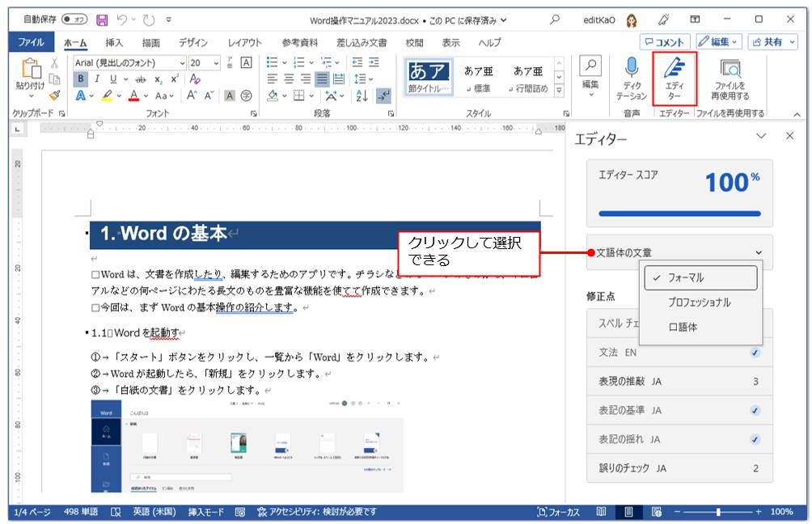812x524 pixels.
Task: Click Reuse Files (ファイルを再使用する) icon
Action: [730, 78]
